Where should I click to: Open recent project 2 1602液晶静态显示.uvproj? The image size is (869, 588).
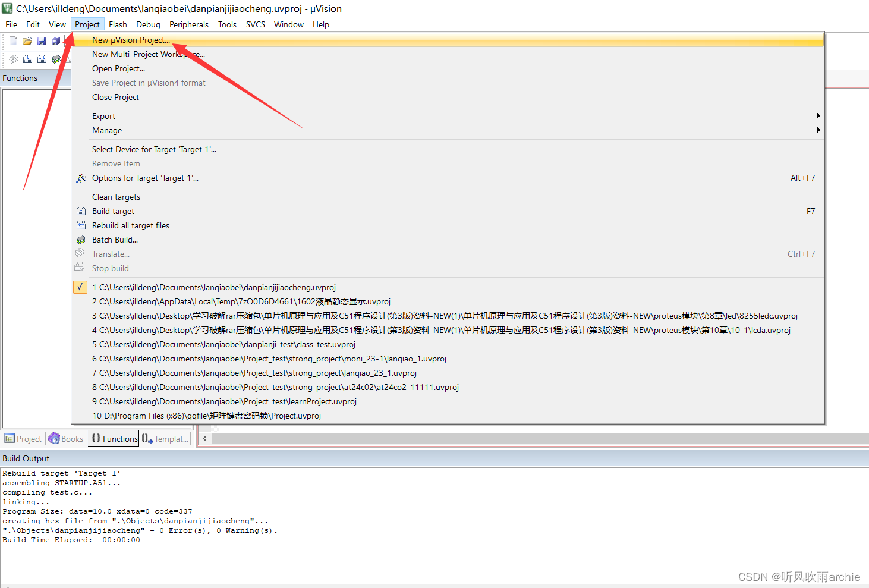click(448, 301)
